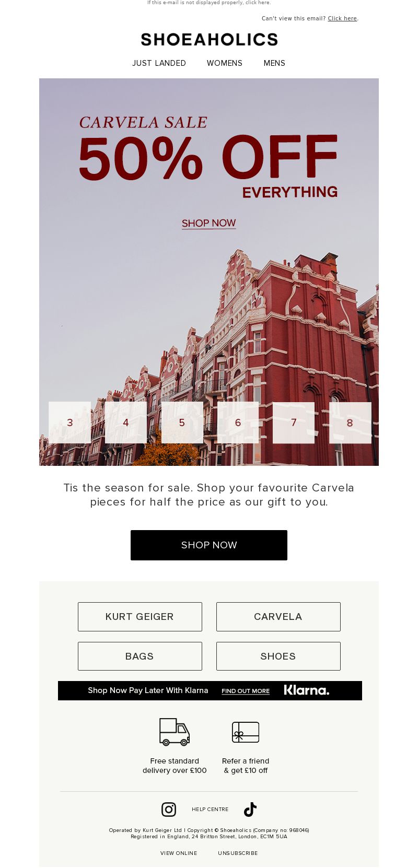This screenshot has width=418, height=868.
Task: Select the CARVELA button
Action: click(278, 617)
